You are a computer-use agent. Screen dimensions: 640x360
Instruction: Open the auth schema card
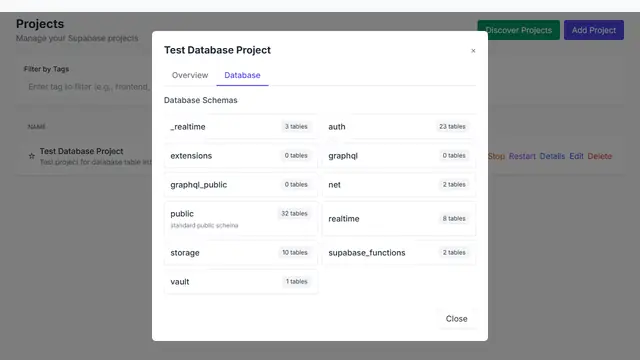pyautogui.click(x=399, y=127)
